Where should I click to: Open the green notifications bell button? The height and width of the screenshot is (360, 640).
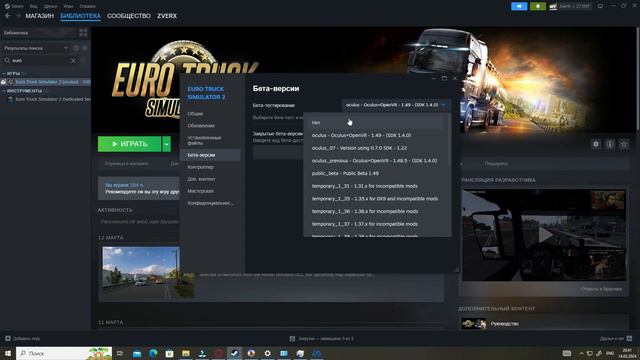coord(538,6)
